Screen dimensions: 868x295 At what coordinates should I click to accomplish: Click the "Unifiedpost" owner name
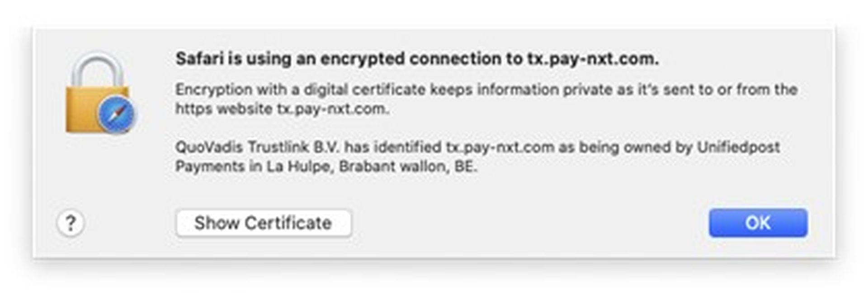click(738, 147)
